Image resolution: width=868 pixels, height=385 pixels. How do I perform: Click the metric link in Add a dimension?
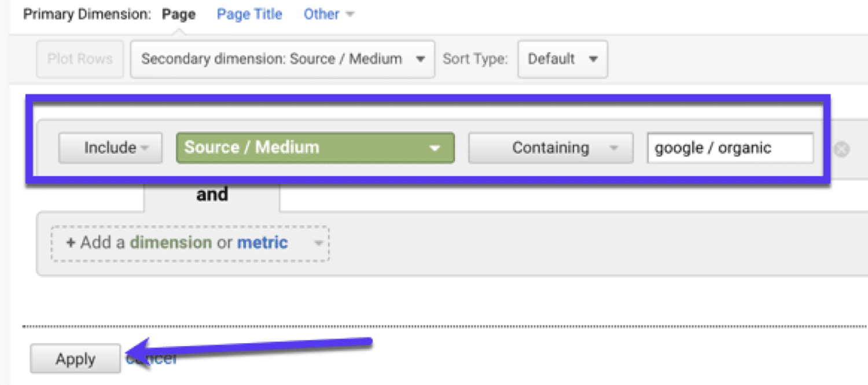point(262,243)
